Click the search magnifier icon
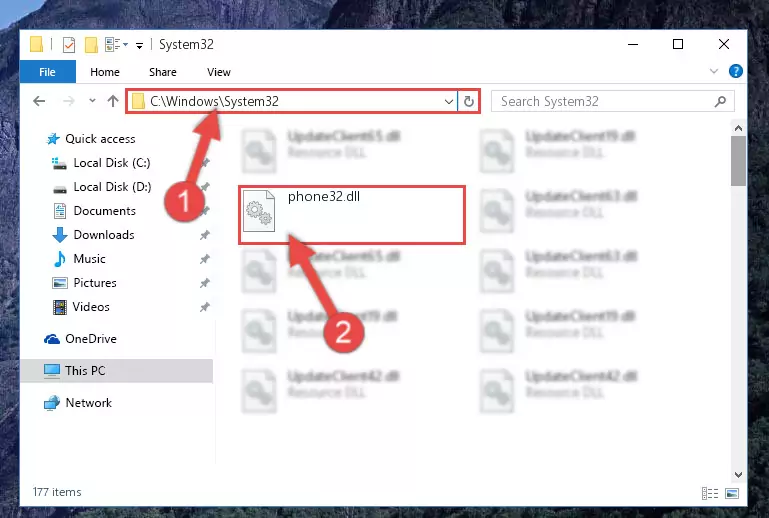The image size is (769, 518). coord(720,102)
